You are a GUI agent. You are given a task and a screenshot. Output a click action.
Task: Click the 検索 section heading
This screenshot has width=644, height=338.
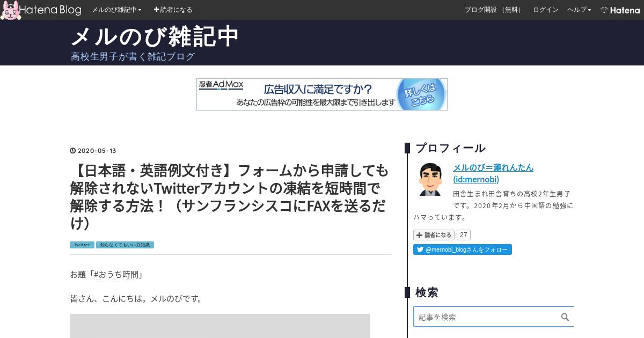click(427, 292)
